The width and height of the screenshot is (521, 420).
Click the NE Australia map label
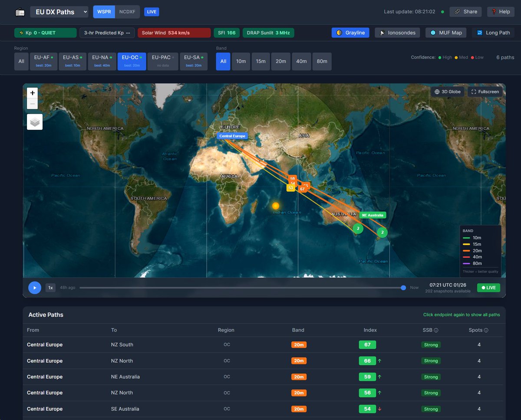373,215
